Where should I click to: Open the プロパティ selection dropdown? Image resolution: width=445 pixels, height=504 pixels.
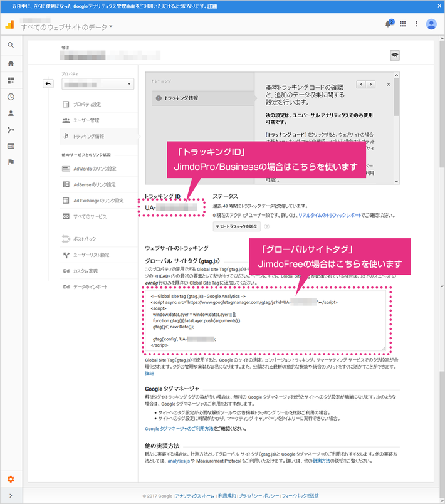[x=98, y=84]
